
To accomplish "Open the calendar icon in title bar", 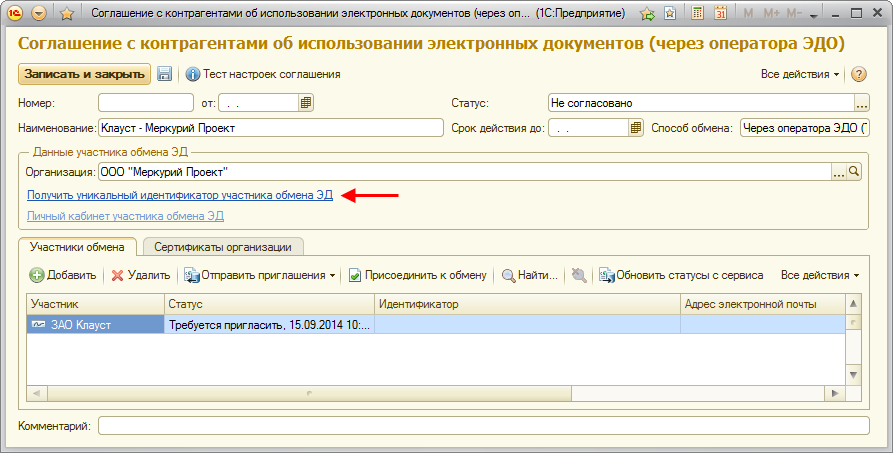I will 720,13.
